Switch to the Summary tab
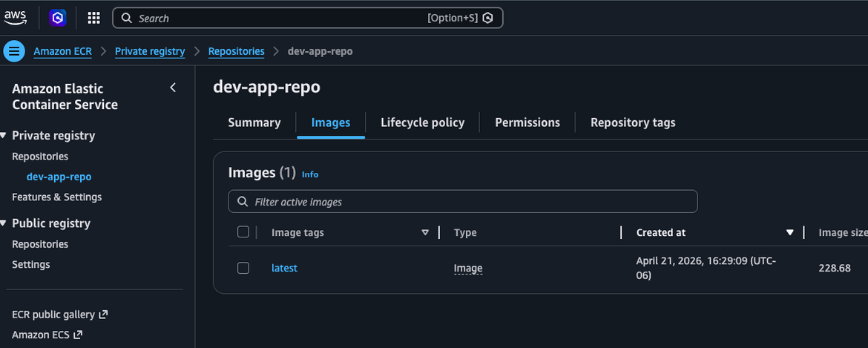Image resolution: width=868 pixels, height=348 pixels. point(254,122)
